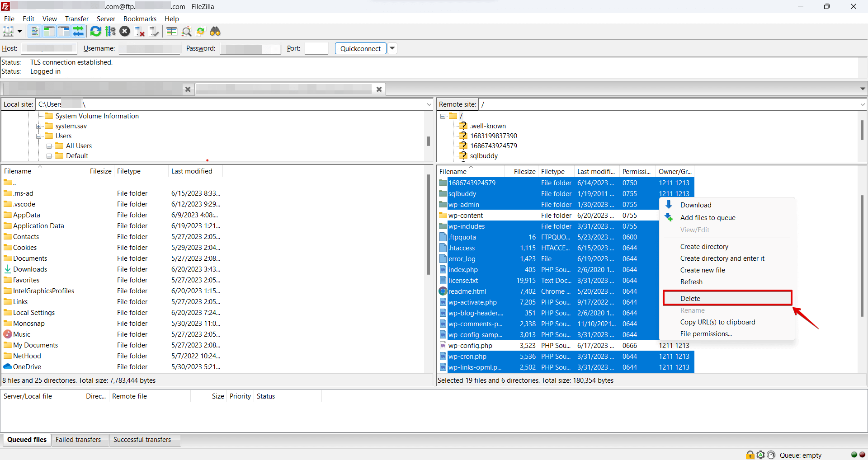Choose Delete from context menu

click(727, 298)
